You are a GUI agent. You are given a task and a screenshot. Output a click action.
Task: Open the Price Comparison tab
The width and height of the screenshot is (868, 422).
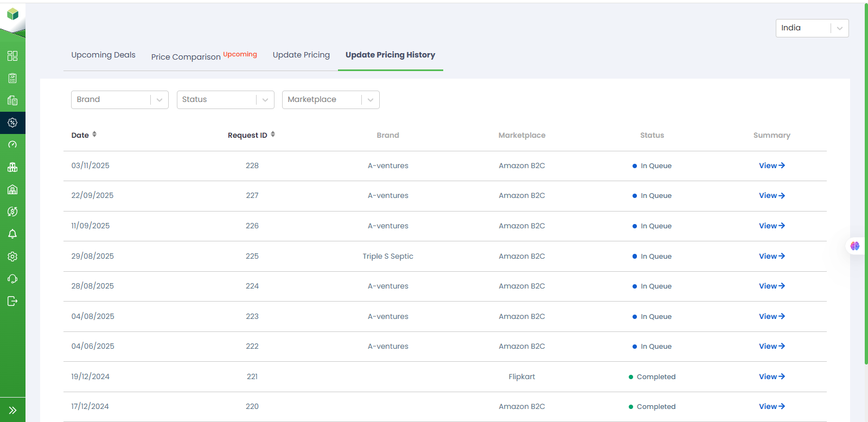point(186,56)
